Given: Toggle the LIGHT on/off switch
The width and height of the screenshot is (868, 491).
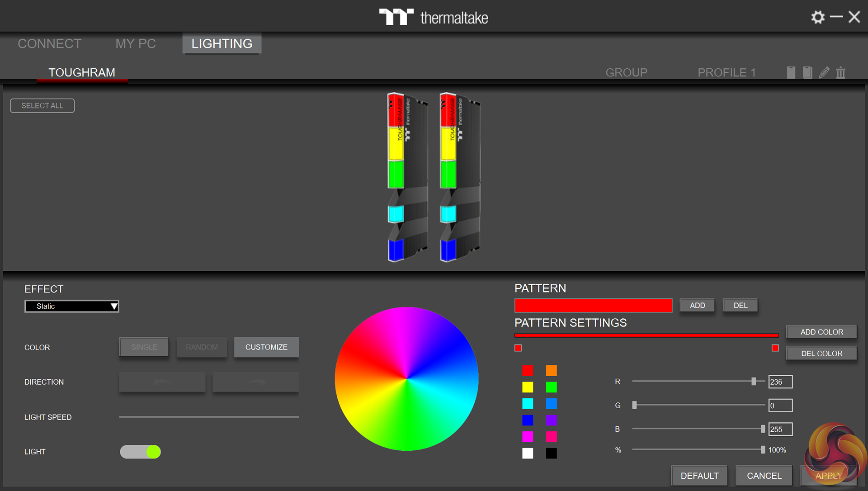Looking at the screenshot, I should tap(140, 452).
